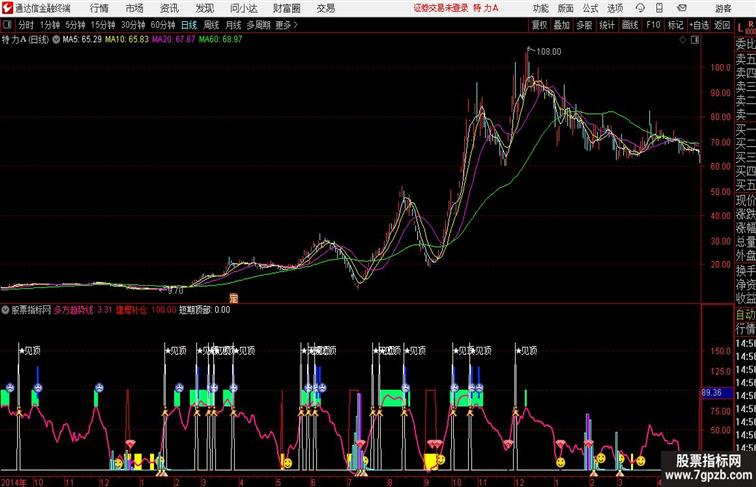756x487 pixels.
Task: Open the F10 company info button
Action: click(x=653, y=25)
